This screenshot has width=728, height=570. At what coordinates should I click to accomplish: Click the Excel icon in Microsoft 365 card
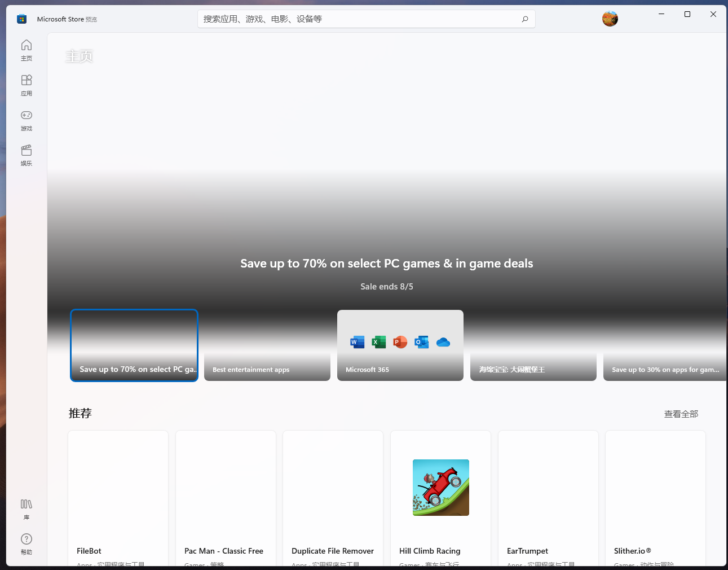pyautogui.click(x=379, y=342)
